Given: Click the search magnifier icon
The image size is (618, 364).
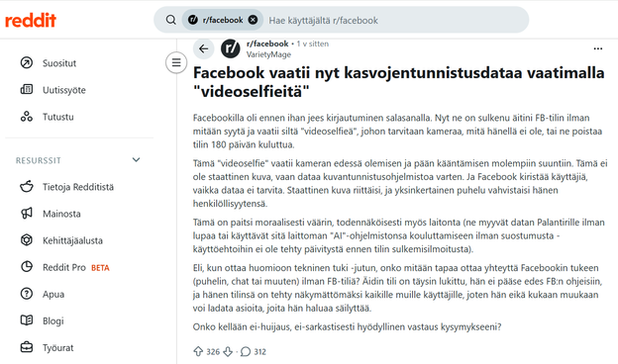Looking at the screenshot, I should pos(170,20).
